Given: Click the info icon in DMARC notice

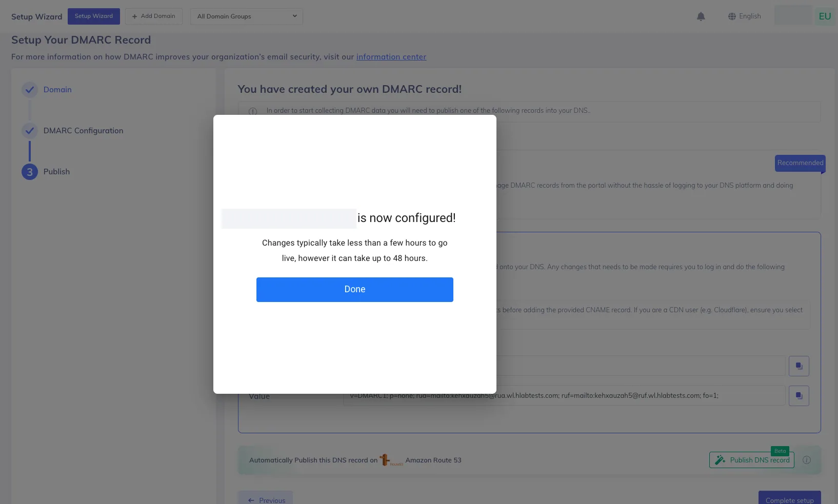Looking at the screenshot, I should [x=253, y=111].
